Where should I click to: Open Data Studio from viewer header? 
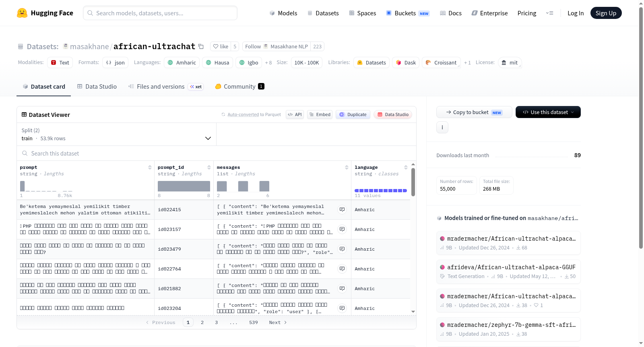coord(393,114)
